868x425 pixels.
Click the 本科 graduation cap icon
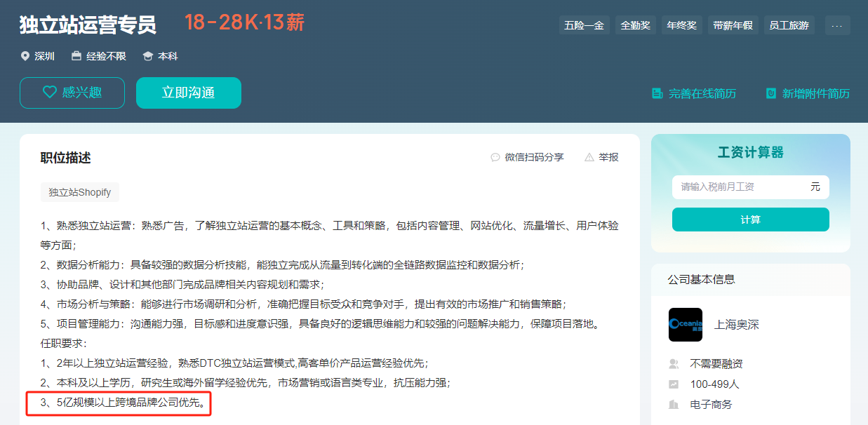point(147,56)
